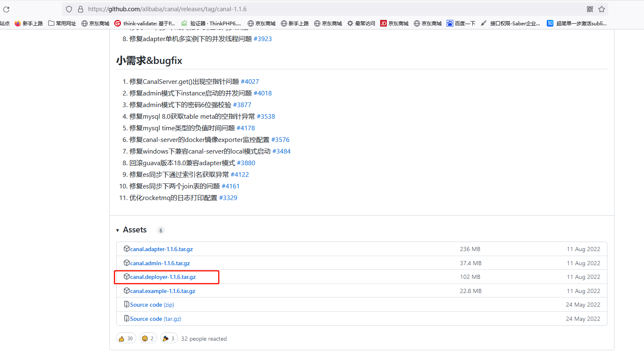
Task: Click the Assets count badge 6
Action: pos(161,230)
